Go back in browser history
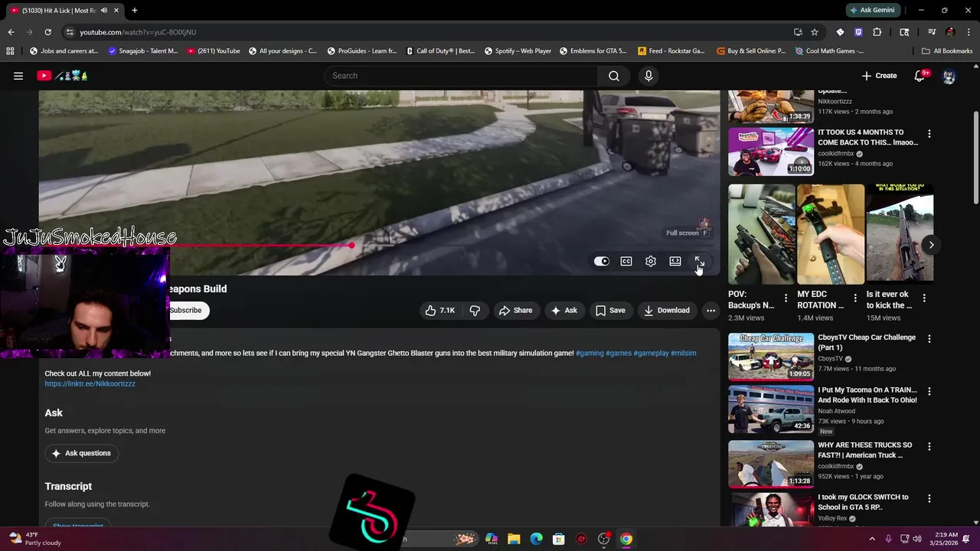The image size is (980, 551). coord(11,32)
